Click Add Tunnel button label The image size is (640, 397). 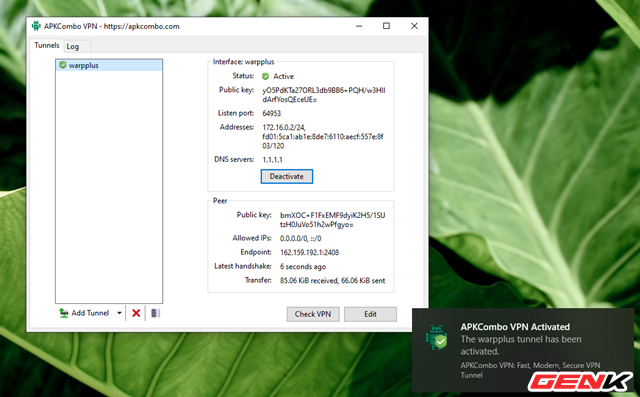coord(90,313)
